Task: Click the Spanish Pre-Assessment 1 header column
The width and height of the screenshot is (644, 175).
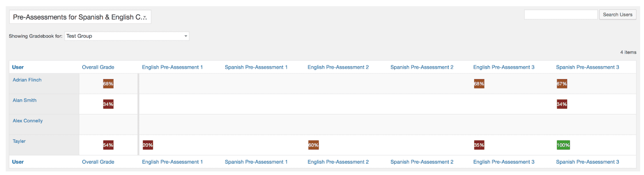Action: click(x=256, y=67)
